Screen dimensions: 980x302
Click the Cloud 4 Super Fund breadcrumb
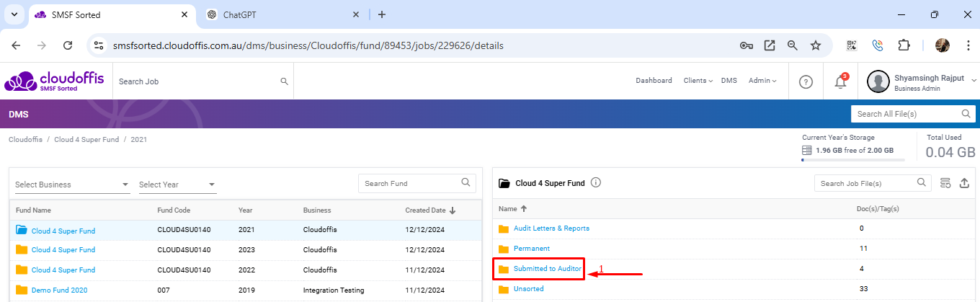(x=86, y=139)
